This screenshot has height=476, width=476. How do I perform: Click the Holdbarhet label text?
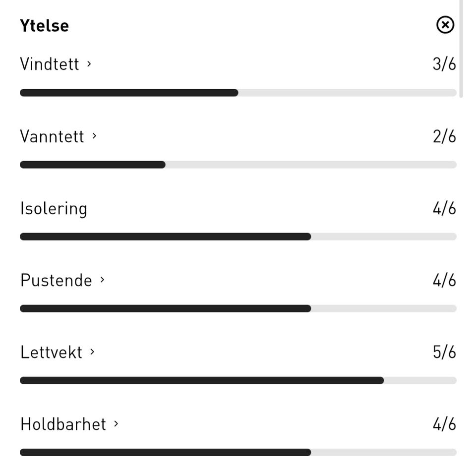(x=63, y=424)
